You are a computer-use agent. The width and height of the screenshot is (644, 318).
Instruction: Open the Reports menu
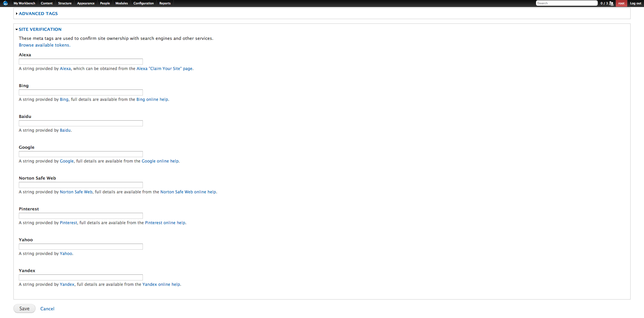[165, 3]
